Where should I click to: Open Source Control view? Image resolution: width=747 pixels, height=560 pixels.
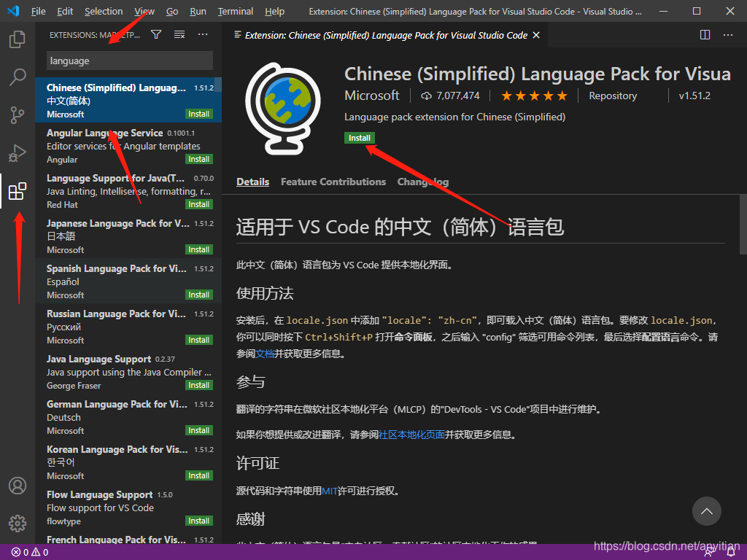tap(18, 114)
